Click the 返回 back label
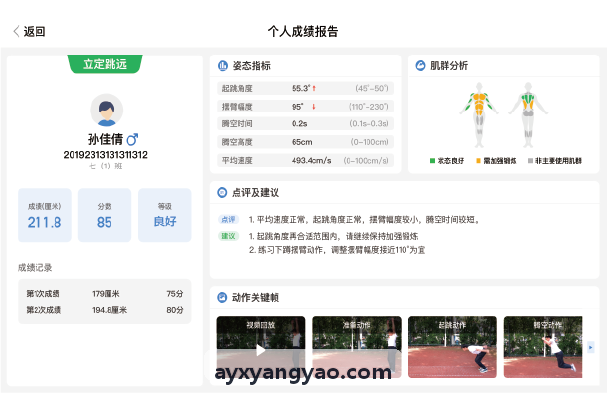 coord(34,31)
